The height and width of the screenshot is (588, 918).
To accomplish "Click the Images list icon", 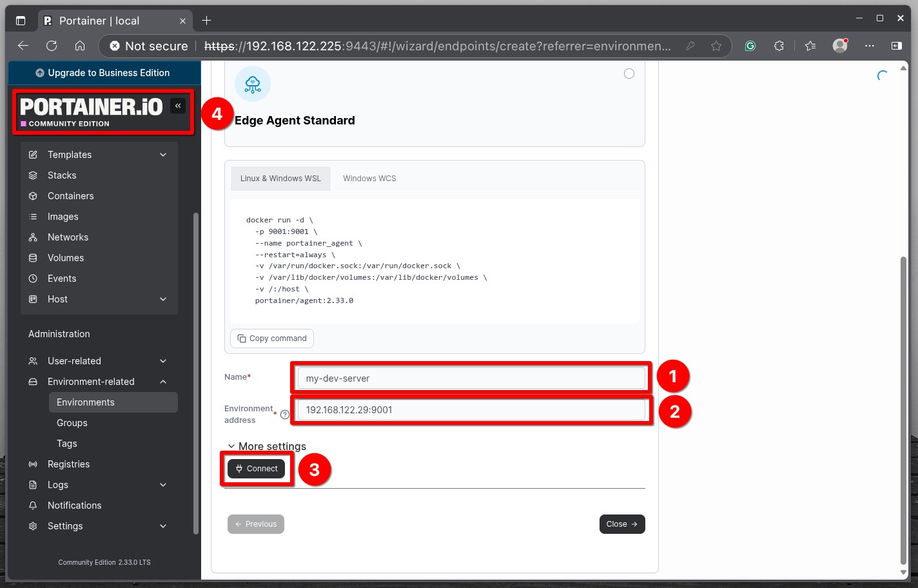I will coord(33,217).
